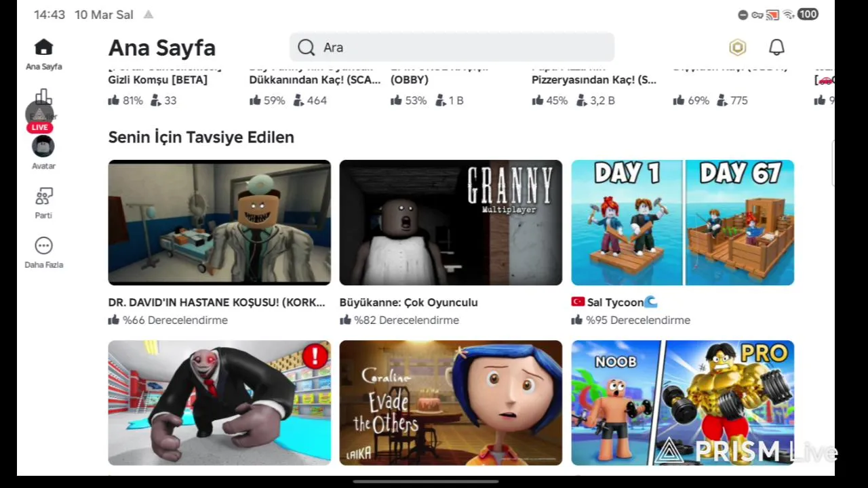Screen dimensions: 868x488
Task: Tap the Robux hexagon icon
Action: (x=737, y=47)
